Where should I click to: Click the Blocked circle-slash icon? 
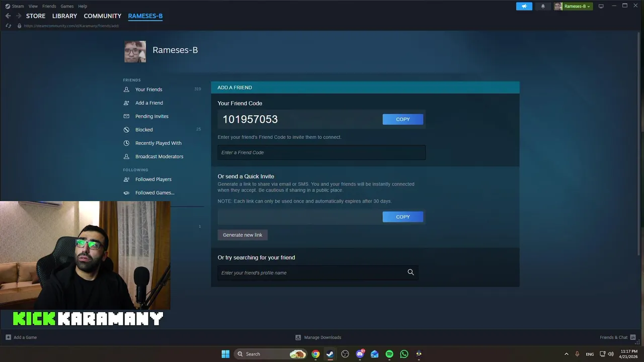(x=126, y=130)
